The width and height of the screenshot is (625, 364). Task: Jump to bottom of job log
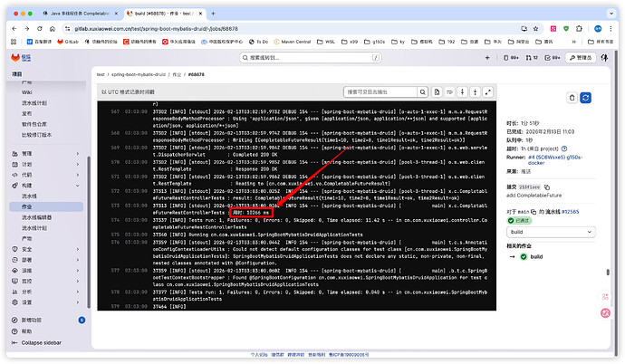coord(476,92)
